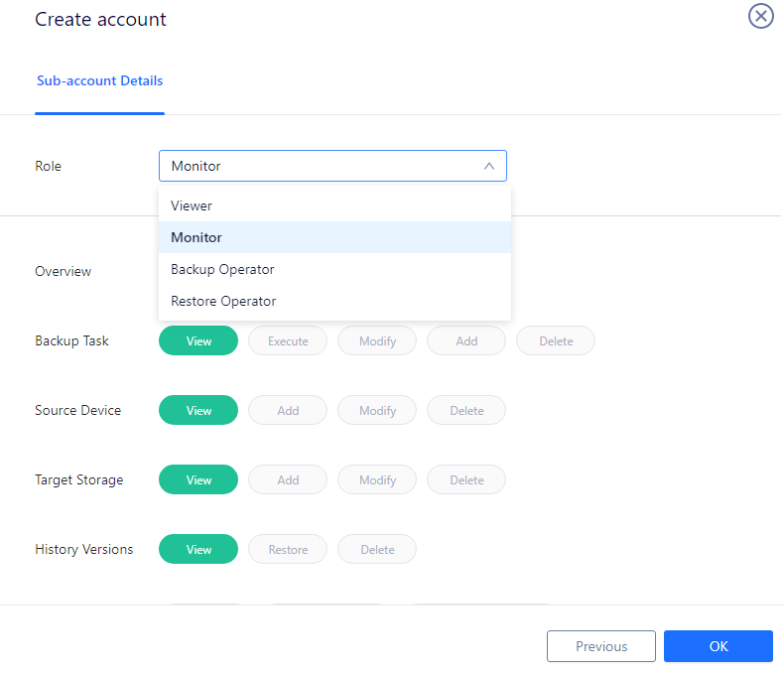Enable Modify permission for Target Storage

pyautogui.click(x=377, y=480)
